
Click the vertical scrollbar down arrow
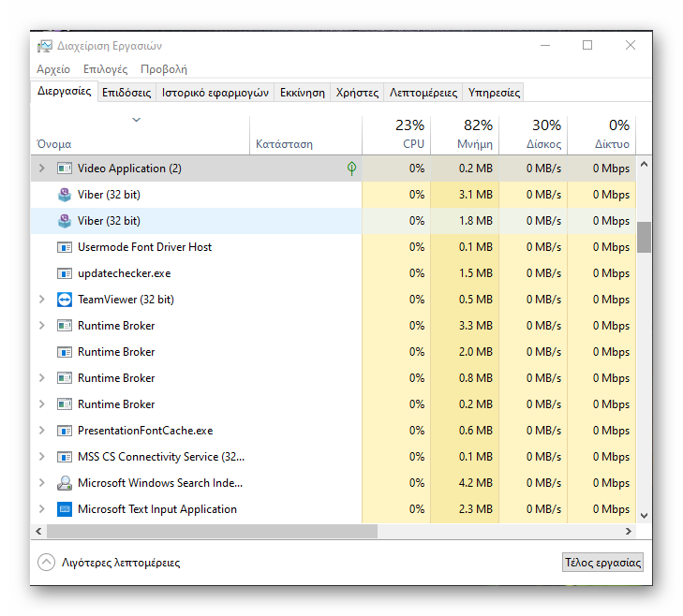pyautogui.click(x=644, y=516)
